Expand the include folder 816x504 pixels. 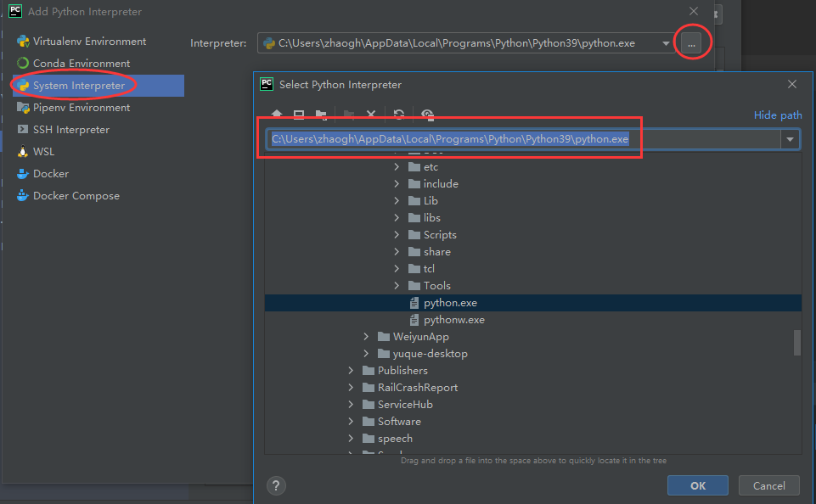pos(397,183)
